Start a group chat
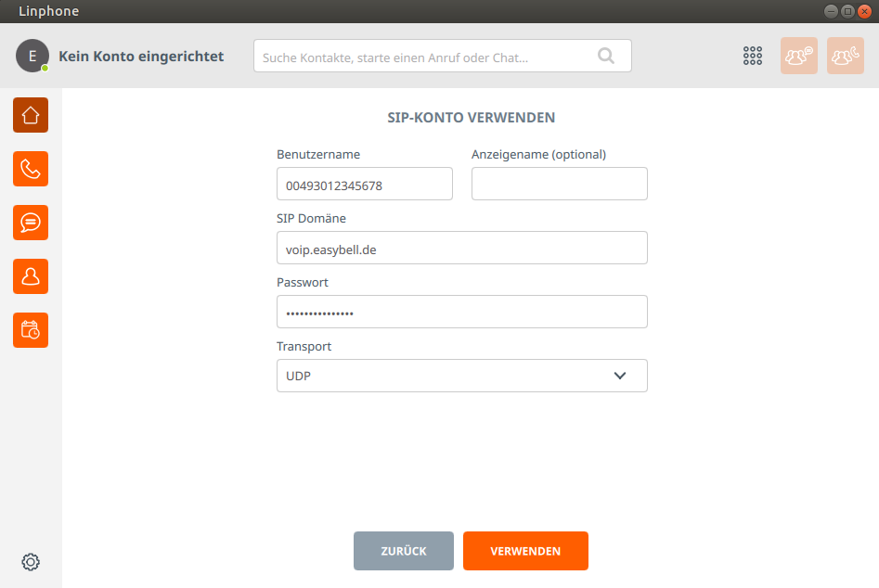879x588 pixels. [x=799, y=56]
